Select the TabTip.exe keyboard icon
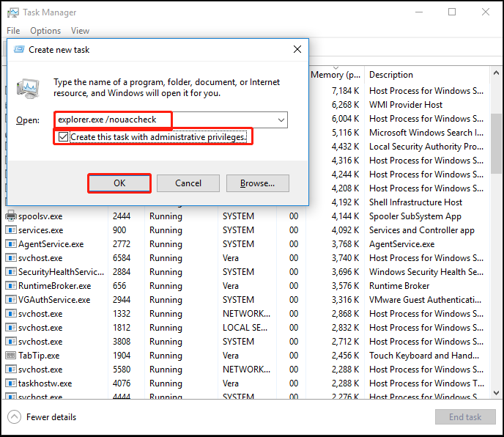Viewport: 504px width, 437px height. (10, 356)
